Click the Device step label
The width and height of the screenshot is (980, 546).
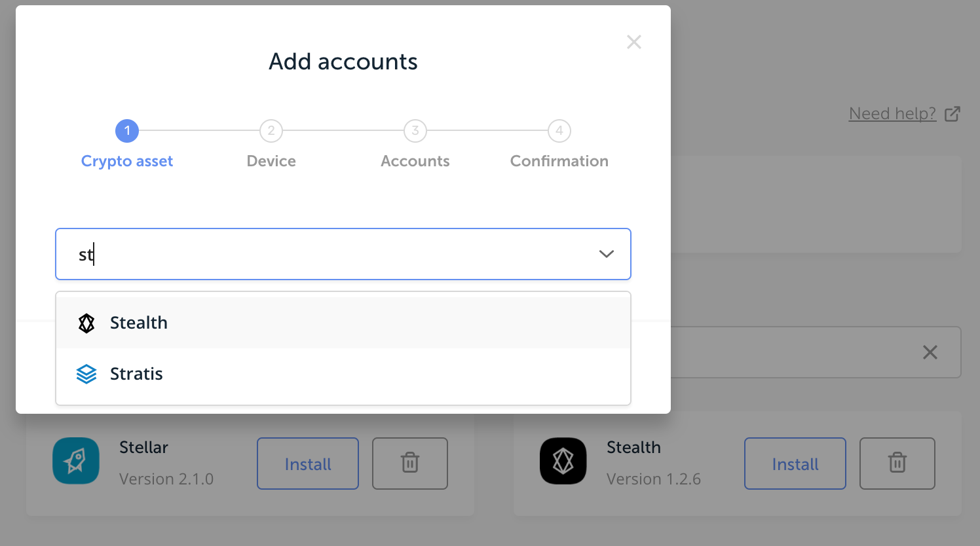[x=271, y=161]
